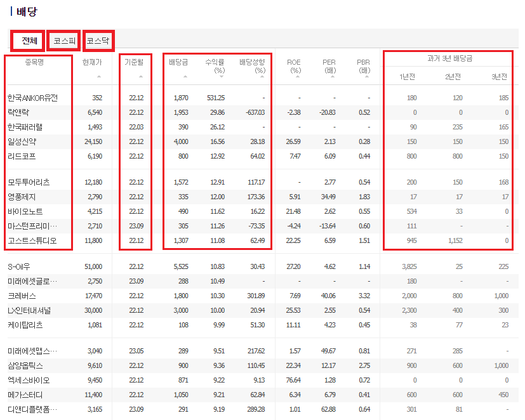Viewport: 525px width, 420px height.
Task: Click the 배당금 column header
Action: click(178, 62)
